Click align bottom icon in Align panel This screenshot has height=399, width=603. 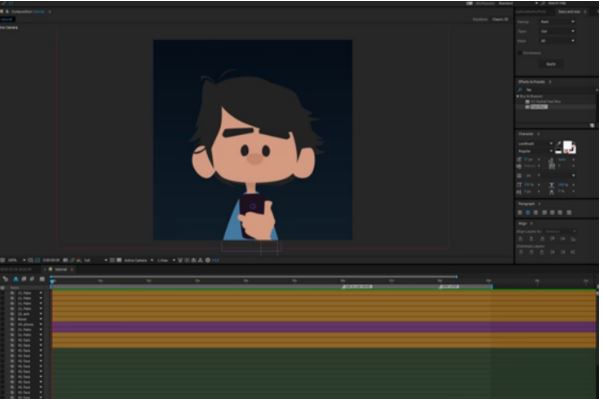pos(573,239)
